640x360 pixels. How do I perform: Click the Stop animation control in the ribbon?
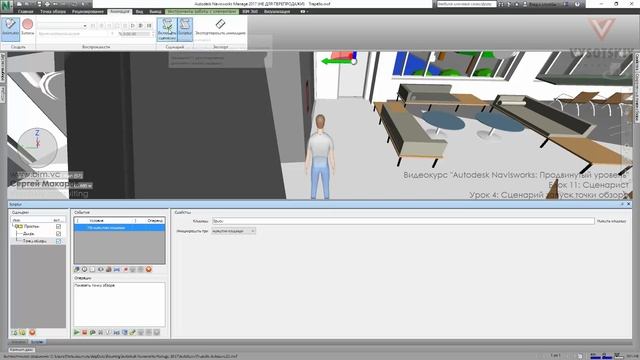124,26
